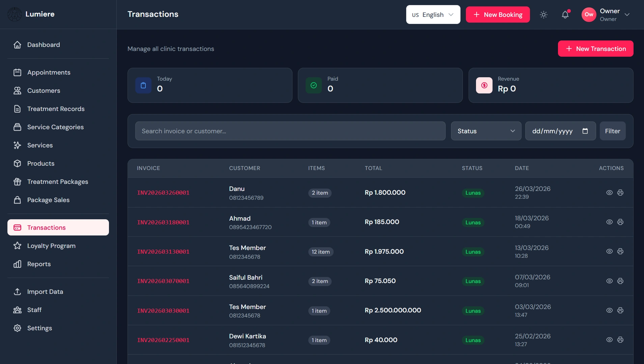Print Ahmad's invoice INV202603180001
This screenshot has width=644, height=364.
click(620, 222)
